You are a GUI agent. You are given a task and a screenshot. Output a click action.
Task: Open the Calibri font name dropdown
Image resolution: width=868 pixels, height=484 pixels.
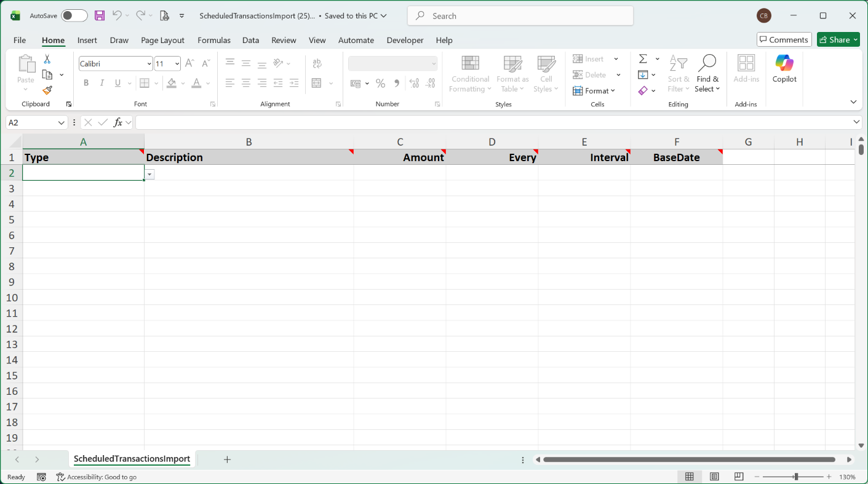[149, 64]
